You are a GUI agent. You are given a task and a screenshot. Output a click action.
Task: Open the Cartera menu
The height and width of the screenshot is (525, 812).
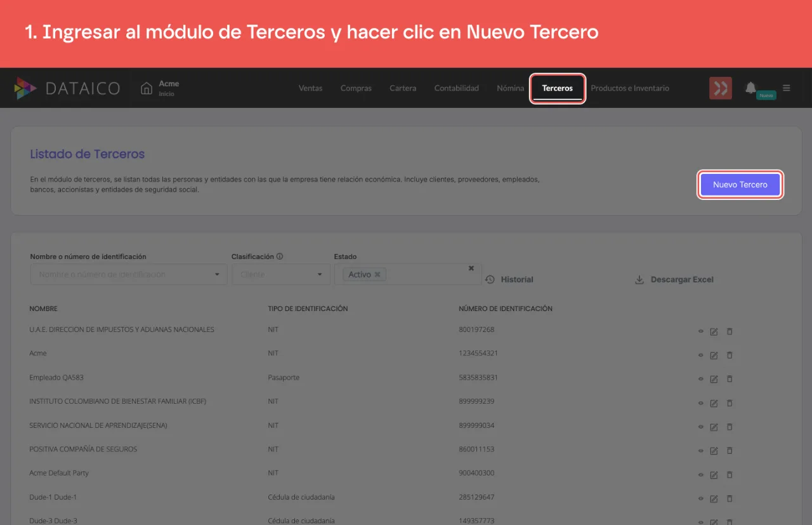tap(403, 88)
